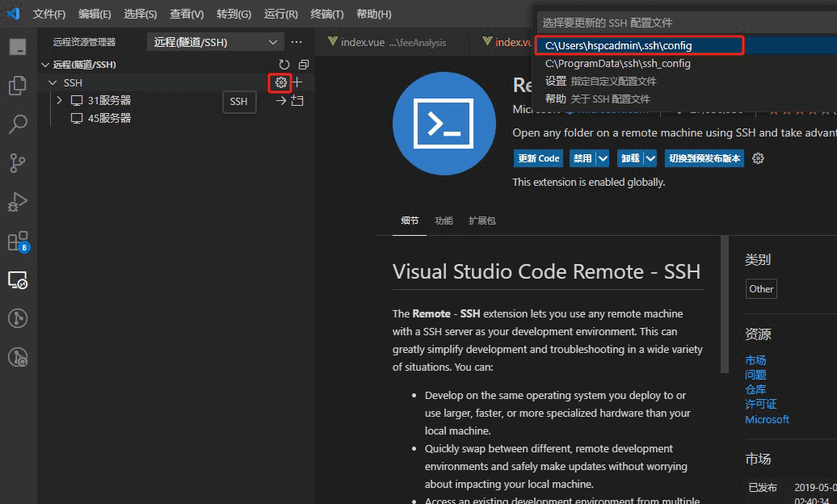The image size is (837, 504).
Task: Connect to 31服务器 in current window arrow
Action: pyautogui.click(x=281, y=100)
